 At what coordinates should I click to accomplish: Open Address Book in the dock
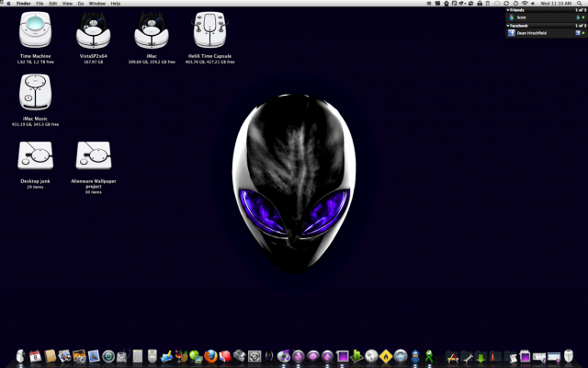50,356
